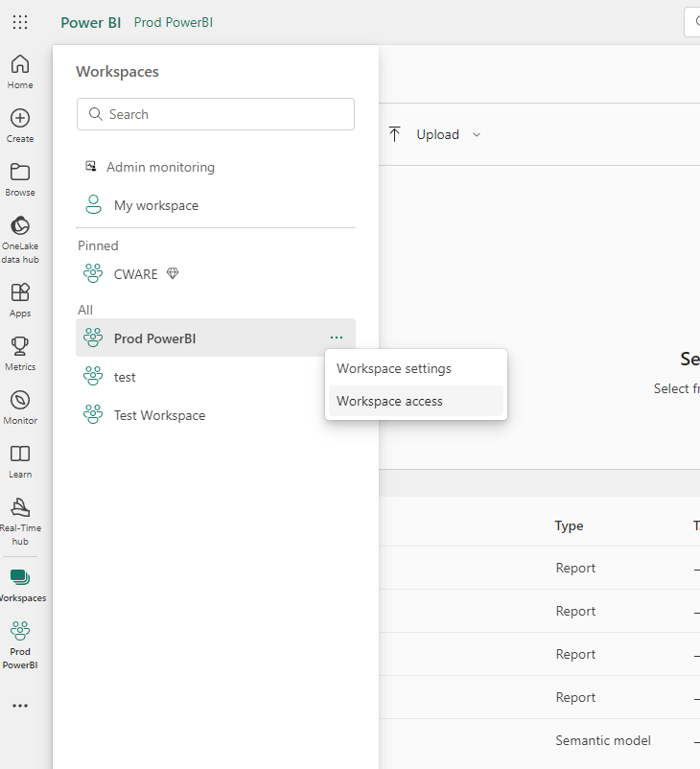This screenshot has width=700, height=769.
Task: Open the pinned CWARE workspace
Action: pyautogui.click(x=135, y=274)
